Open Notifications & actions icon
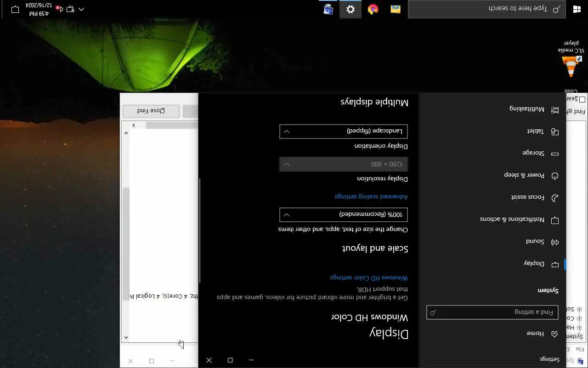The height and width of the screenshot is (368, 588). 555,220
